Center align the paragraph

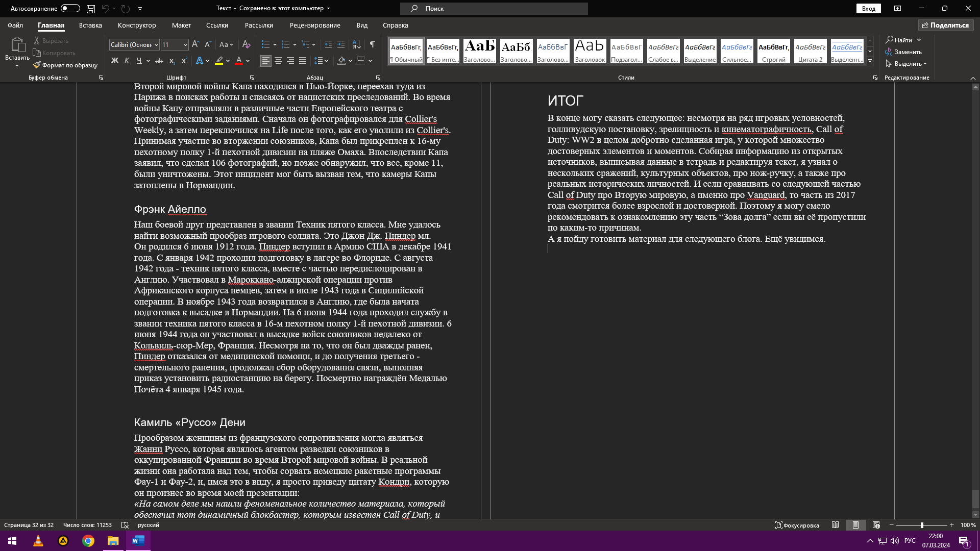[x=278, y=61]
